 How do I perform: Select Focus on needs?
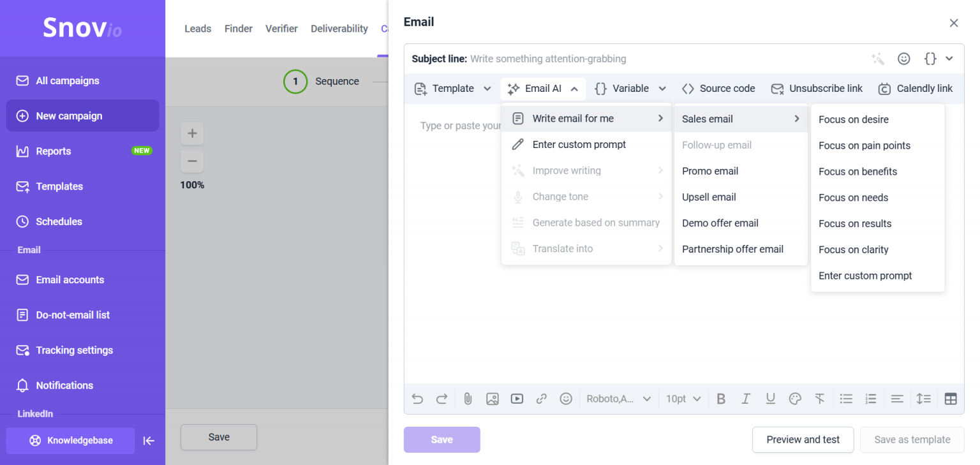(x=877, y=198)
